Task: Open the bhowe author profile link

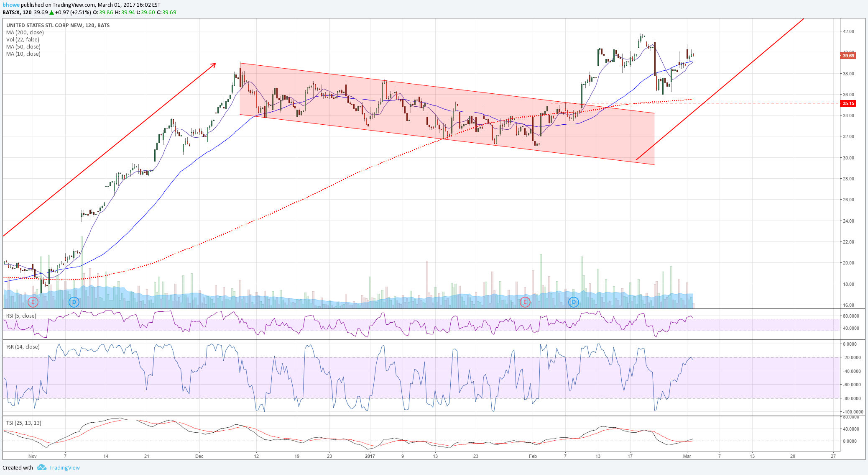Action: click(10, 5)
